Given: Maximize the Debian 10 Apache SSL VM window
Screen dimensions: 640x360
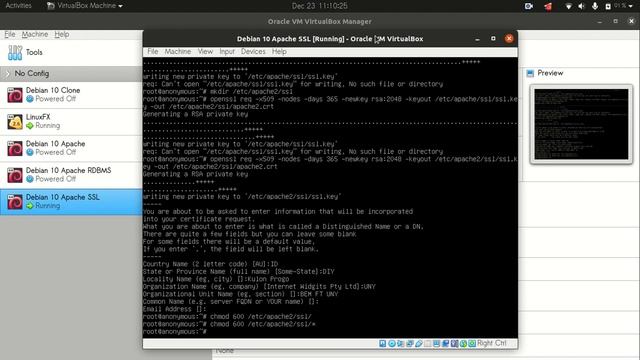Looking at the screenshot, I should pyautogui.click(x=493, y=38).
